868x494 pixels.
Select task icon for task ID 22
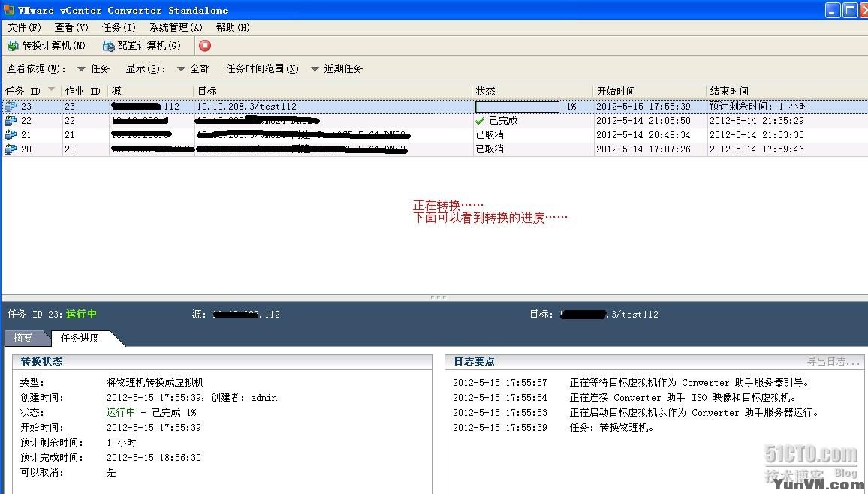coord(11,121)
